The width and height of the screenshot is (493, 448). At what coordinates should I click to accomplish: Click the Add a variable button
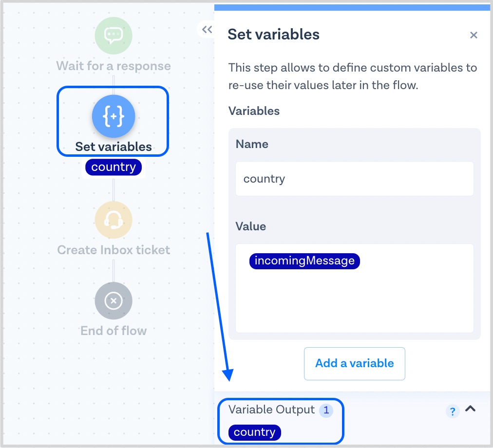pos(354,363)
